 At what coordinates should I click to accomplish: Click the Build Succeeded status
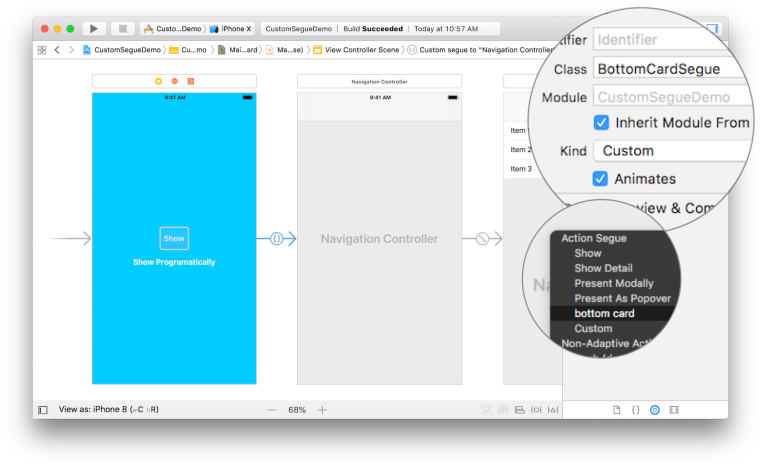pos(373,29)
